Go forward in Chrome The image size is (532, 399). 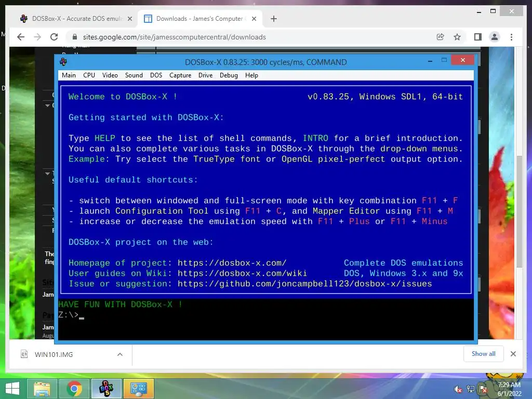(x=37, y=37)
